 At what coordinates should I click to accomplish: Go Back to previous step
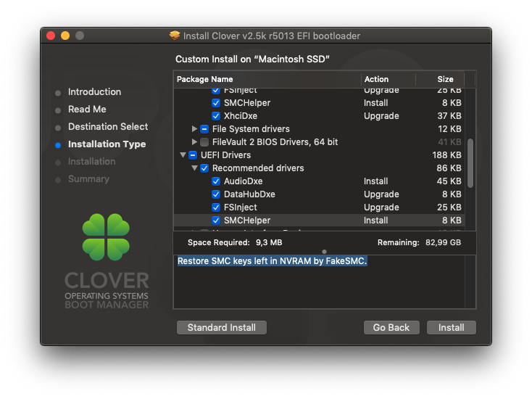391,327
